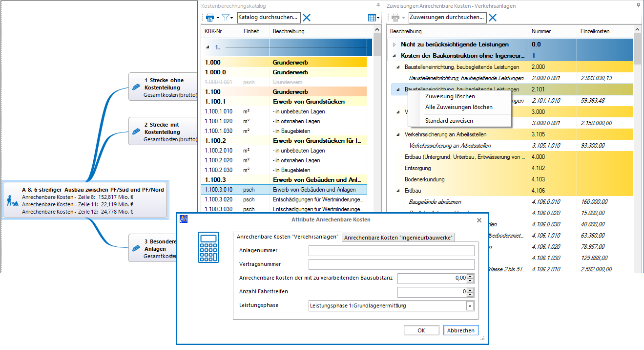Collapse the Verkehrssicherung an Arbeitsstellen 3.105 group

coord(398,134)
